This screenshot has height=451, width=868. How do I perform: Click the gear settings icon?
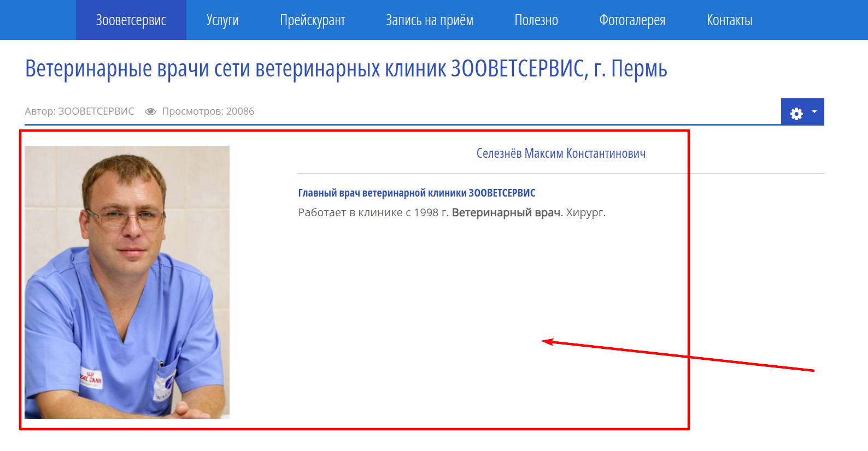pos(796,113)
